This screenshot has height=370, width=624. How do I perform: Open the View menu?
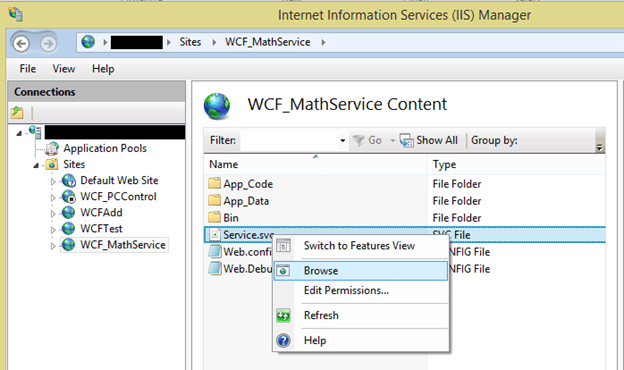(x=64, y=69)
